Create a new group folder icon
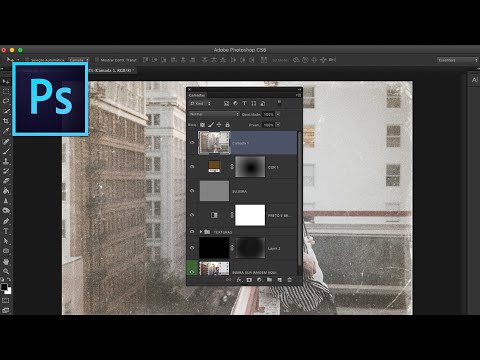The height and width of the screenshot is (360, 480). [x=269, y=280]
